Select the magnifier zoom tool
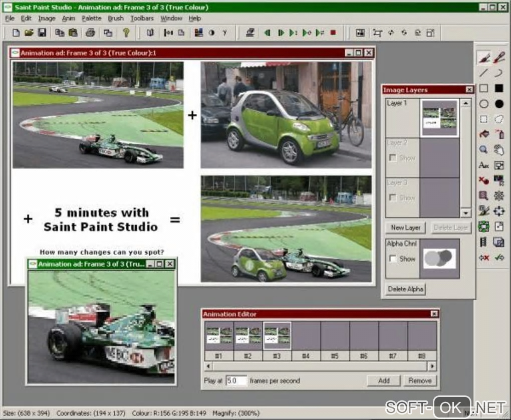Image resolution: width=511 pixels, height=420 pixels. click(x=484, y=149)
